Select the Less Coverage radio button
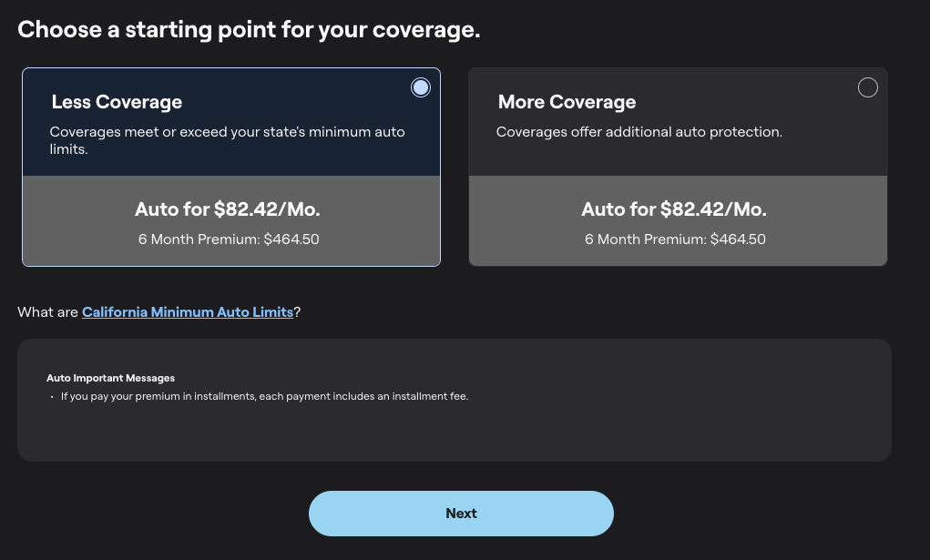 (x=420, y=87)
